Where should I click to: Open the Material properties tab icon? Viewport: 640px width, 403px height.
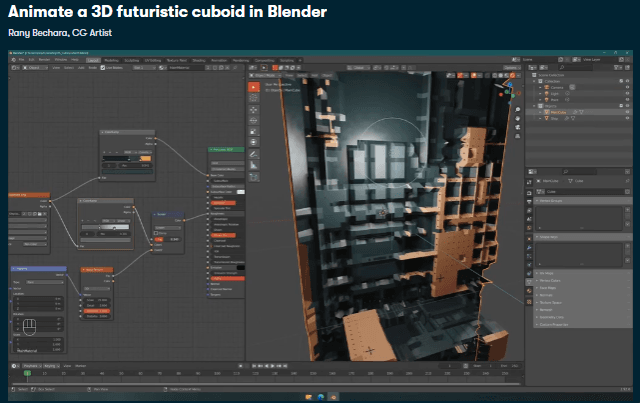point(529,292)
